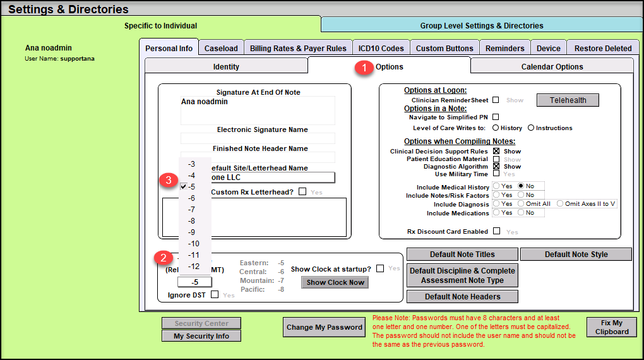Set Include Medical History to Yes

pos(497,186)
